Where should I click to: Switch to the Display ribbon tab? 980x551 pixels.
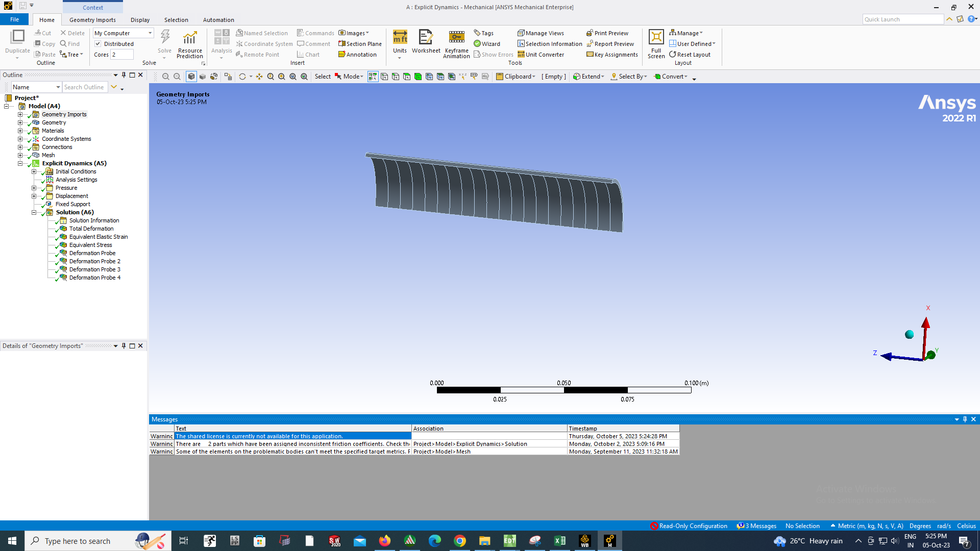140,20
